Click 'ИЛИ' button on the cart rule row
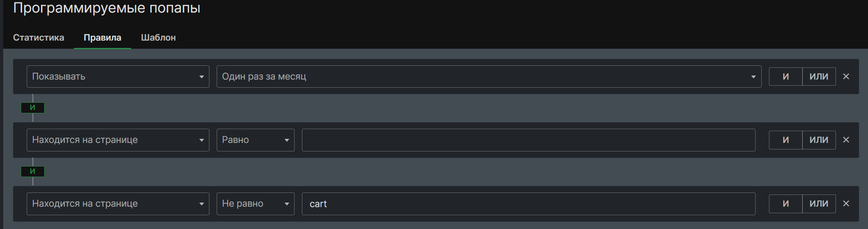The width and height of the screenshot is (868, 229). point(819,203)
